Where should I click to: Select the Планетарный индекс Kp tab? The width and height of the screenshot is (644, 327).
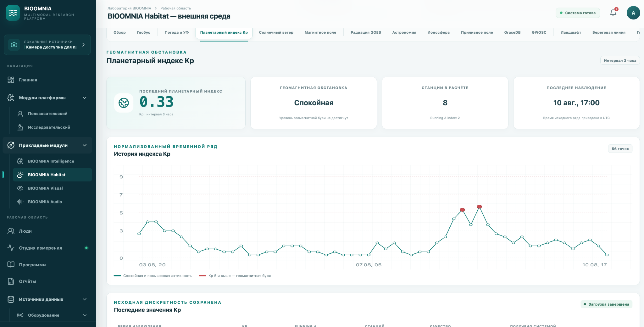coord(224,32)
